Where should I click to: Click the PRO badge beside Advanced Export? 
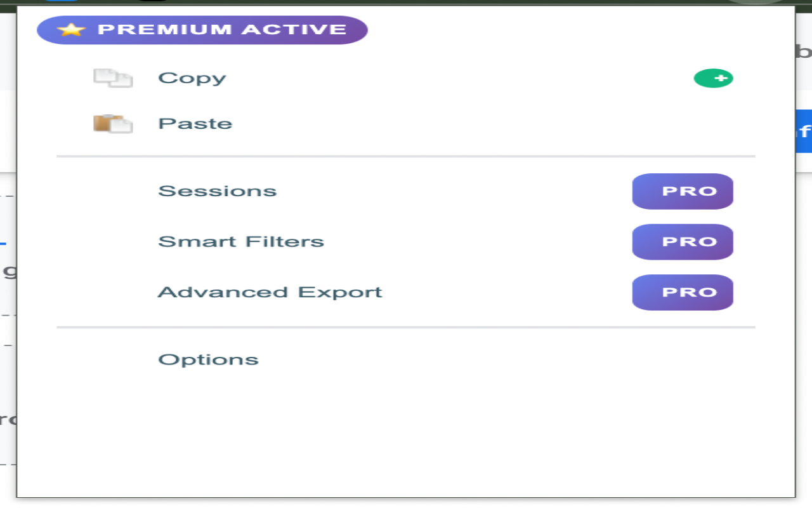683,292
